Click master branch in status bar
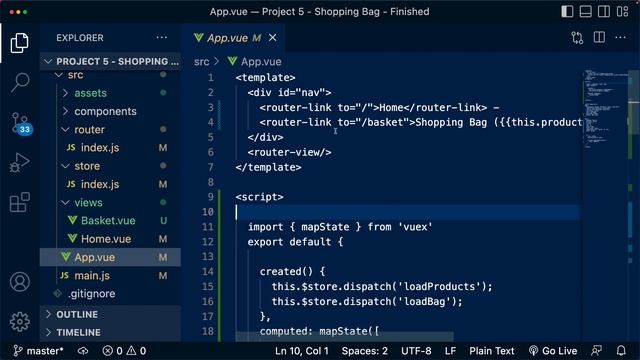The height and width of the screenshot is (360, 640). tap(38, 351)
